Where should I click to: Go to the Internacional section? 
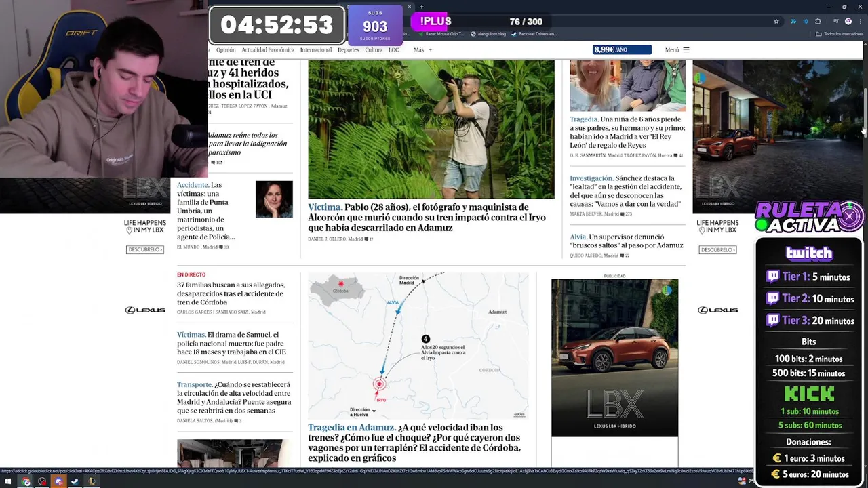[x=316, y=49]
